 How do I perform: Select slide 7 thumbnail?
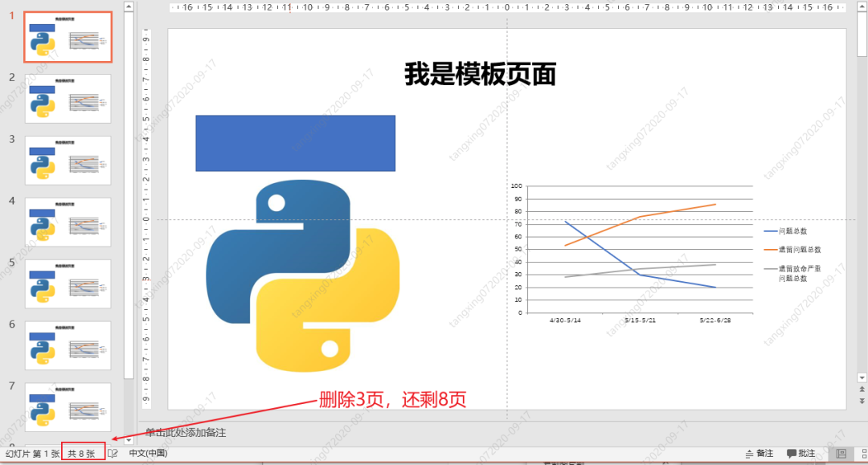(x=68, y=407)
